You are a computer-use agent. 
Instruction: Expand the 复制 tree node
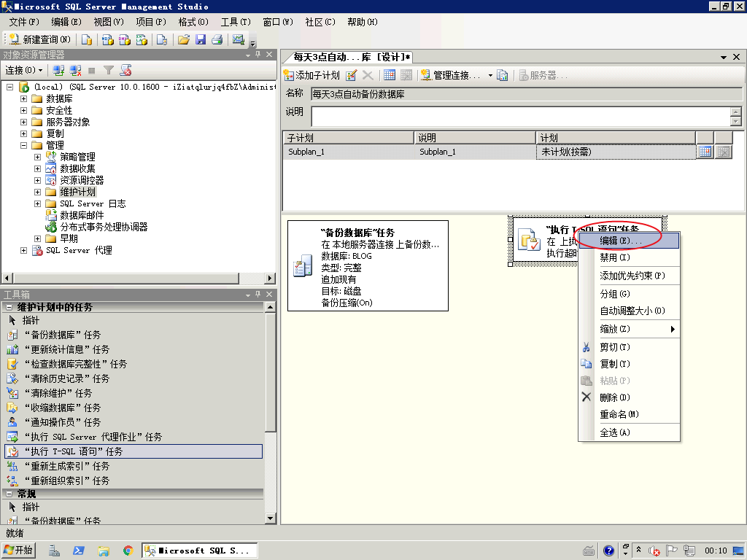(23, 134)
